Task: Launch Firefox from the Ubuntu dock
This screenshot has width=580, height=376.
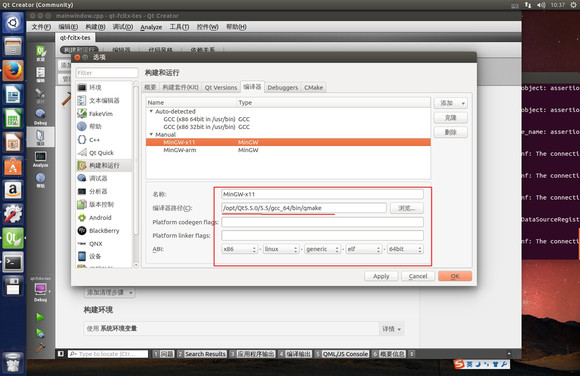Action: tap(13, 70)
